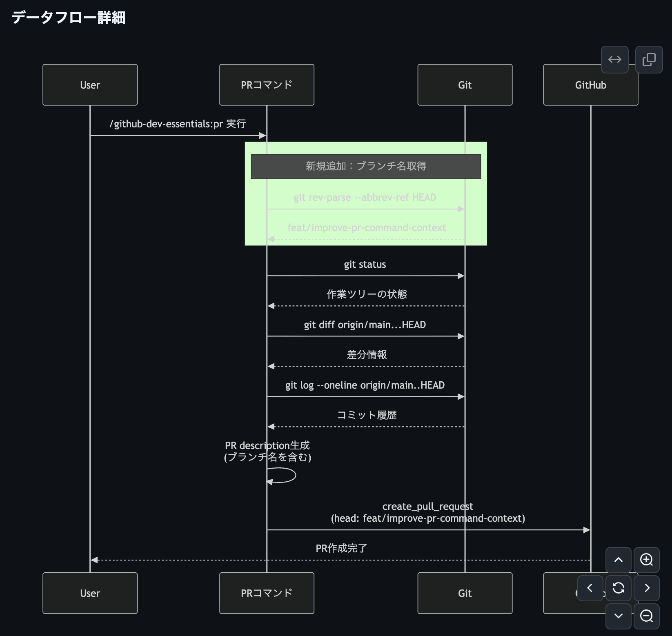Pan diagram up with chevron button

click(x=619, y=560)
